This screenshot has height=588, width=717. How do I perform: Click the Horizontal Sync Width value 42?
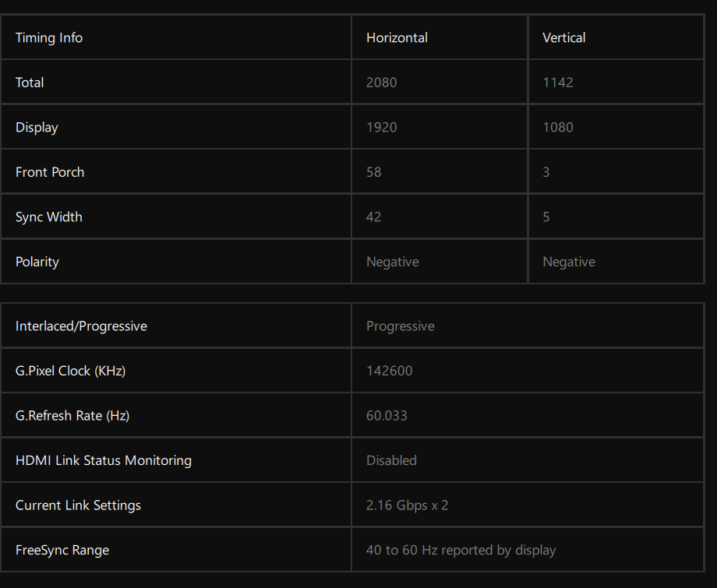click(374, 217)
